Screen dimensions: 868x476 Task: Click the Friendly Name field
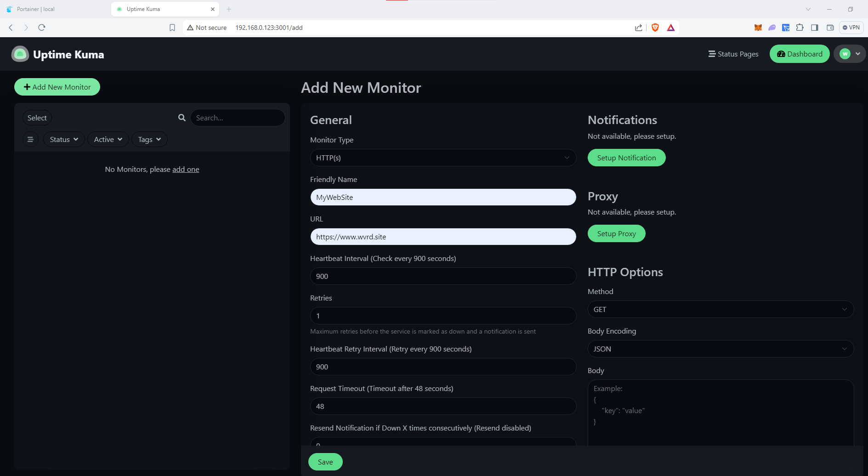pos(443,197)
